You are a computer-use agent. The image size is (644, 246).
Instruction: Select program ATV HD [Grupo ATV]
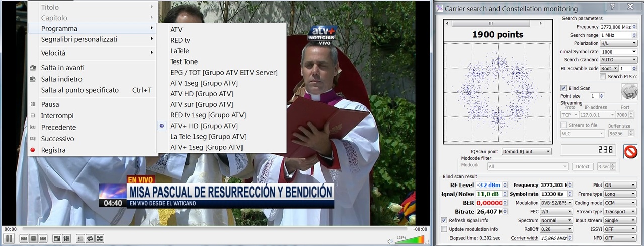pyautogui.click(x=221, y=94)
